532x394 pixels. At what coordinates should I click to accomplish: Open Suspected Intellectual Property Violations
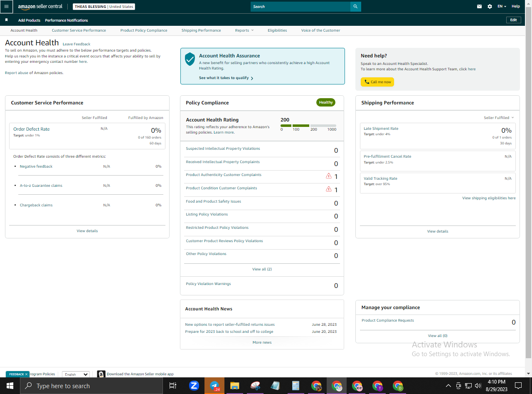223,149
